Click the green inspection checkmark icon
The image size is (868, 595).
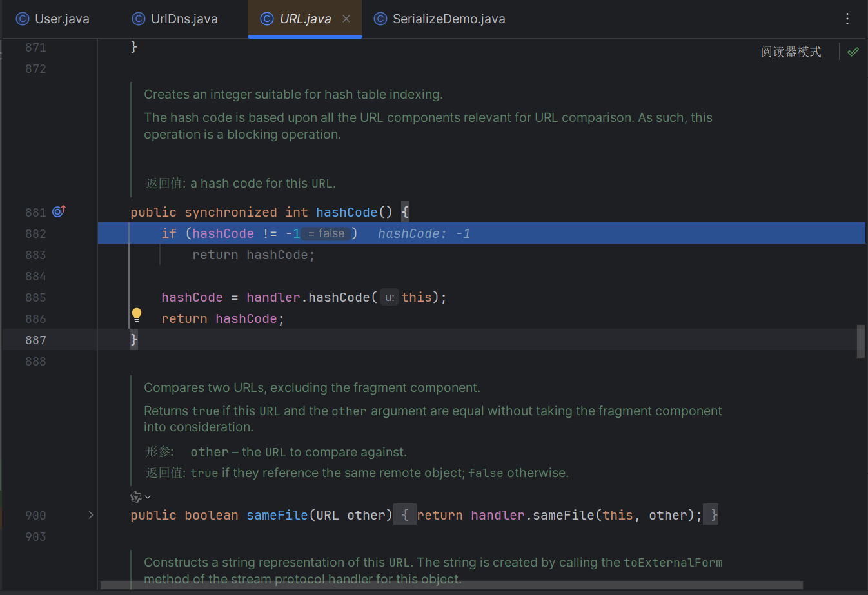853,52
